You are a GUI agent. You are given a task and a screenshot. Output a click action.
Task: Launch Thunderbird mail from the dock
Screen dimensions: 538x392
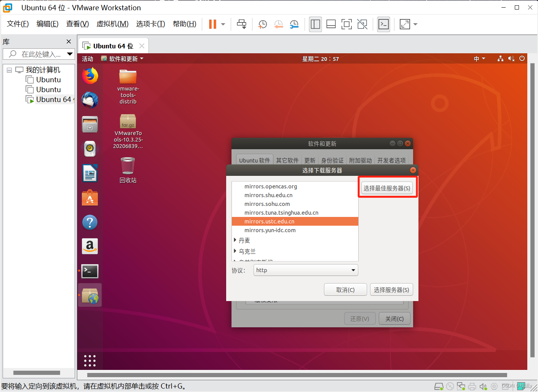pyautogui.click(x=90, y=100)
